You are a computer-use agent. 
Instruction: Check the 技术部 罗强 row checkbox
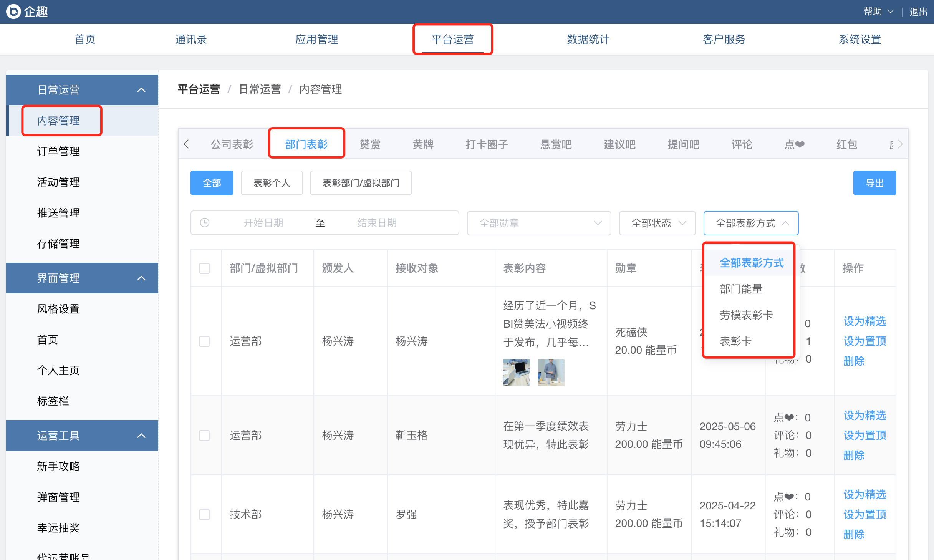pyautogui.click(x=204, y=514)
